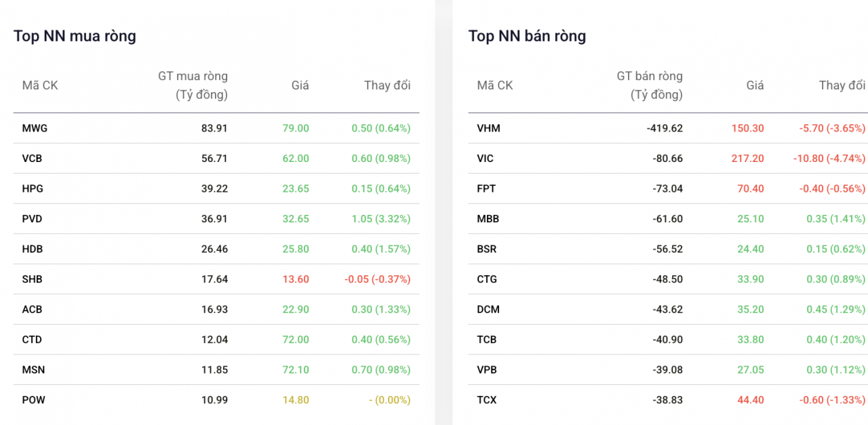Click 'GT bán ròng (Tỷ đồng)' column header
868x425 pixels.
(650, 85)
